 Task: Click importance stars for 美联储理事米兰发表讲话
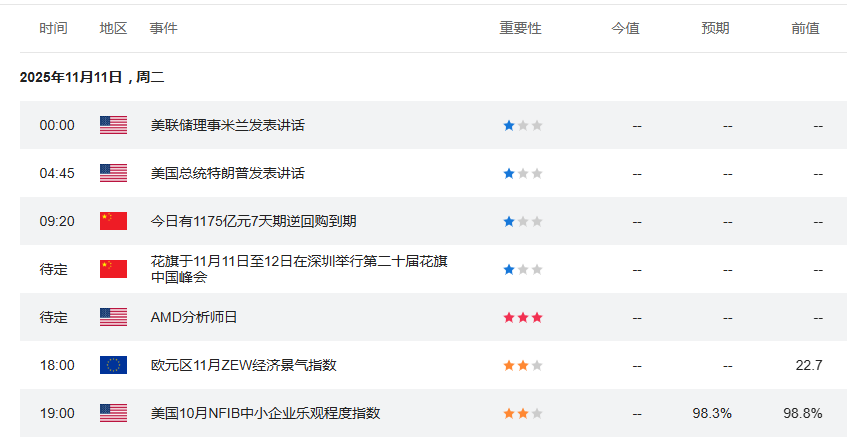tap(522, 126)
